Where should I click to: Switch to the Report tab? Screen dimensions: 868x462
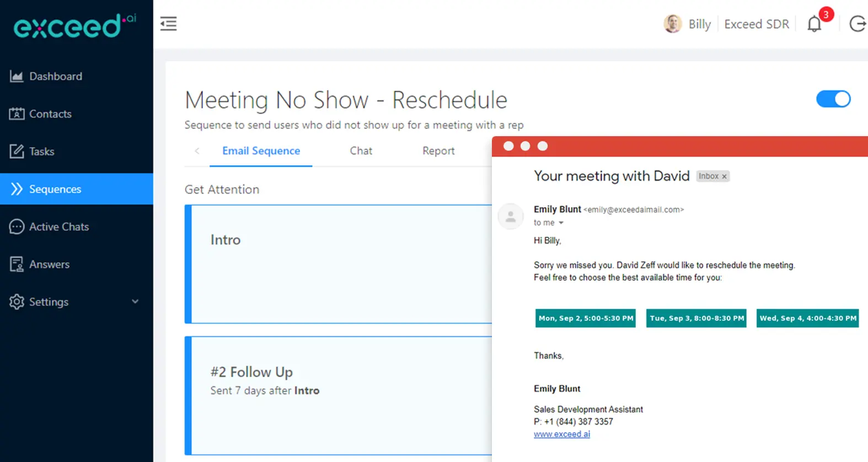(x=438, y=151)
